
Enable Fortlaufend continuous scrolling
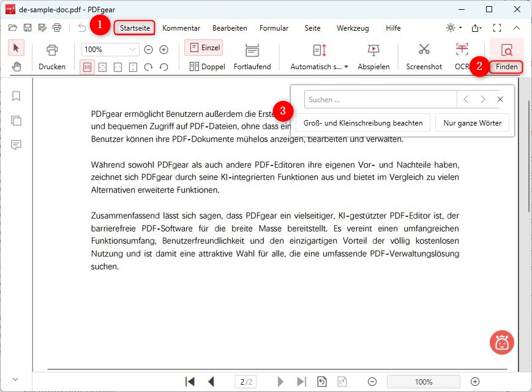coord(252,57)
